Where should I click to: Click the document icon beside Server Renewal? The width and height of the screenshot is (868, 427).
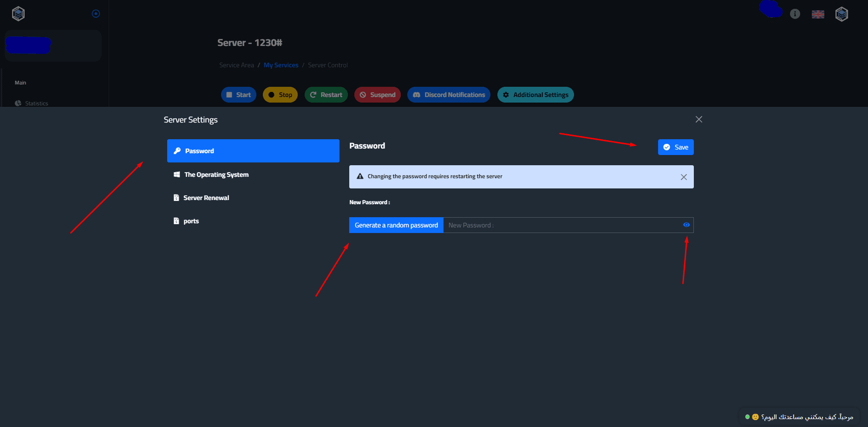pyautogui.click(x=176, y=198)
